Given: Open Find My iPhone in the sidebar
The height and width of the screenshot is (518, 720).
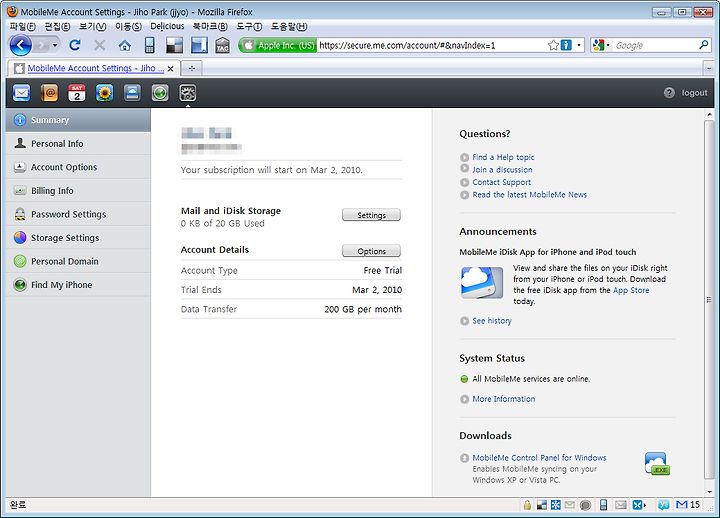Looking at the screenshot, I should click(78, 285).
